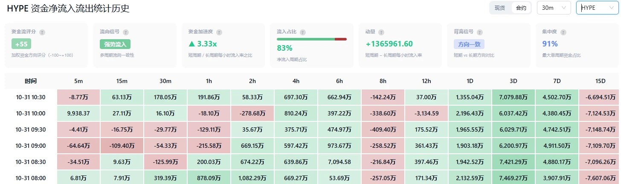Click the 3D column header
The height and width of the screenshot is (184, 644).
(513, 81)
